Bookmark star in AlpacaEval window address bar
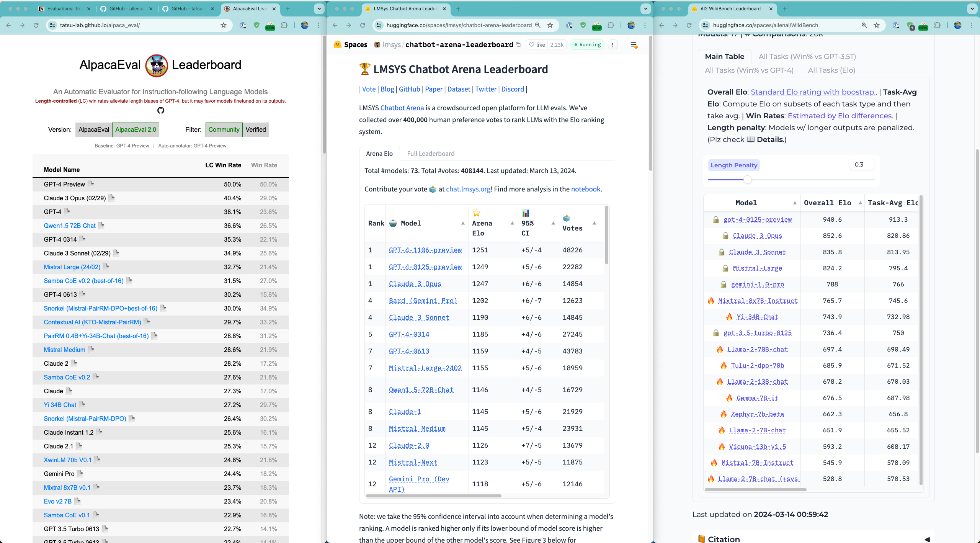The height and width of the screenshot is (543, 980). pyautogui.click(x=224, y=25)
